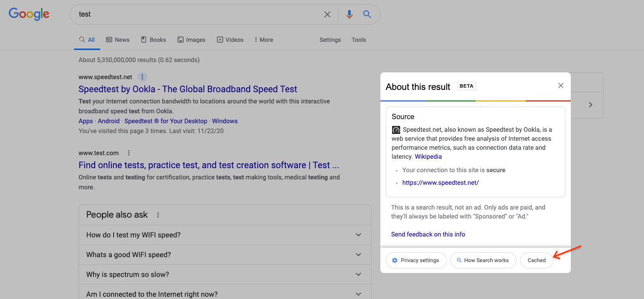Click the three-dot icon beside People also ask

pyautogui.click(x=158, y=215)
